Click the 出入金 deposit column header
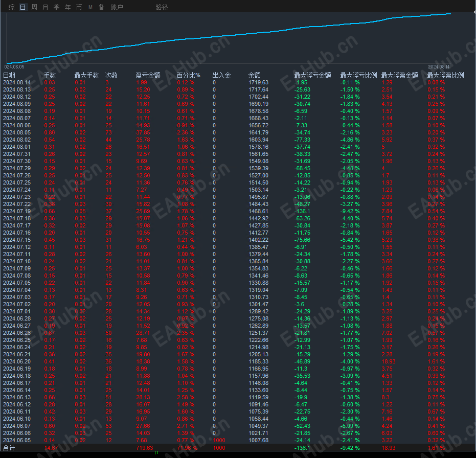476x458 pixels. 221,75
